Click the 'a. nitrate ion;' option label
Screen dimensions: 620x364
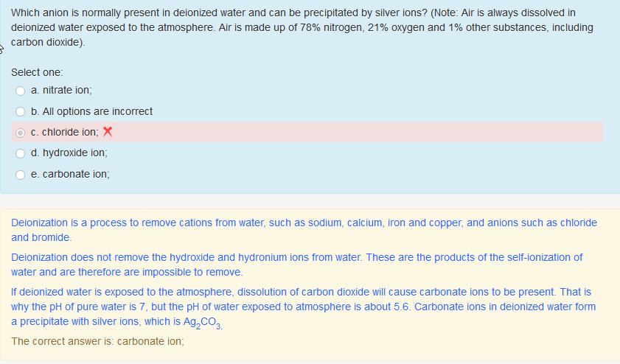coord(61,91)
